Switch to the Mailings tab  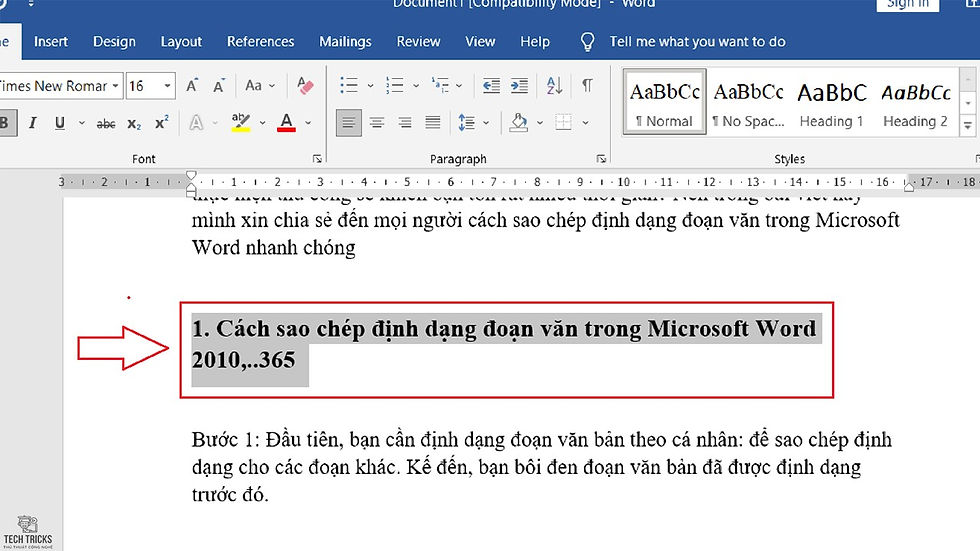(345, 42)
